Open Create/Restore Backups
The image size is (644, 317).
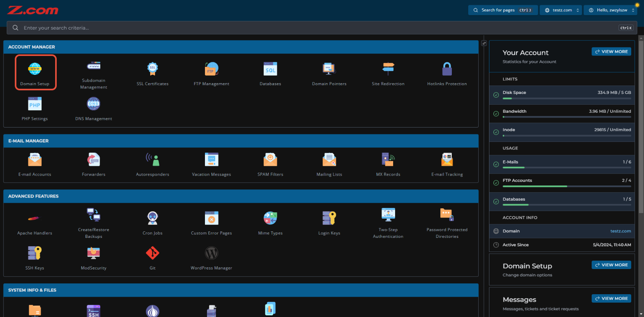tap(94, 223)
